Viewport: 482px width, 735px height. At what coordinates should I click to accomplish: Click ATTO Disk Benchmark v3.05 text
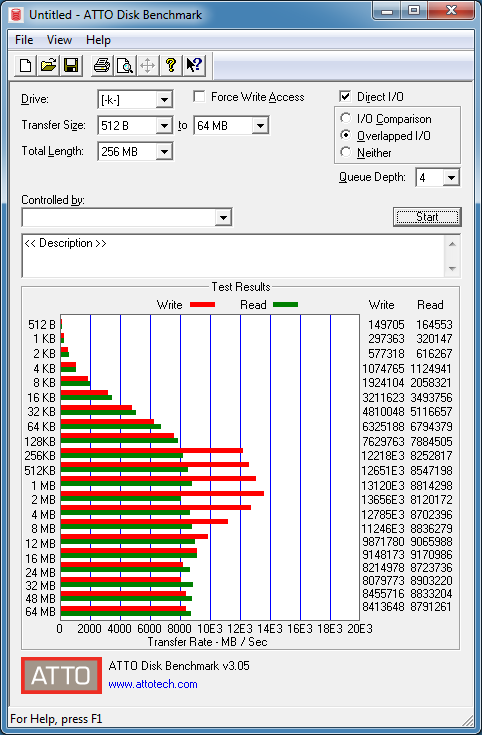pos(179,666)
